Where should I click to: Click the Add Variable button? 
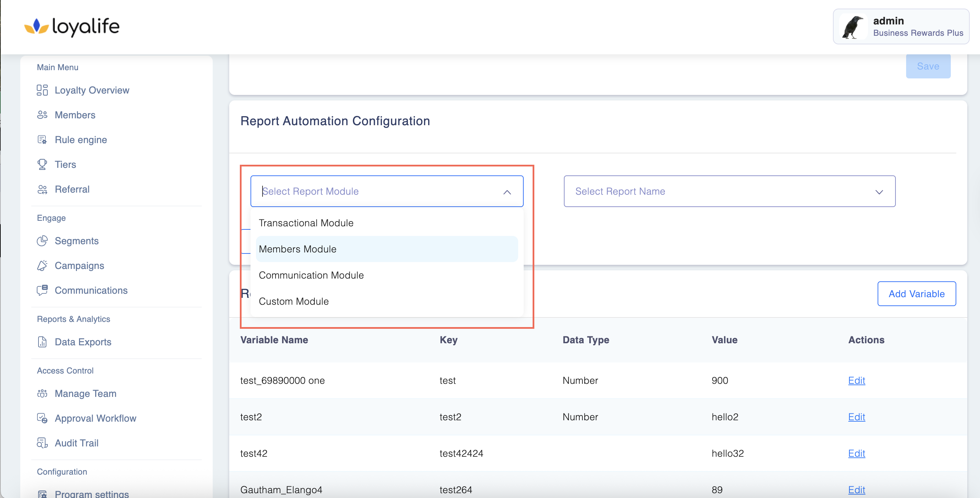click(x=916, y=294)
